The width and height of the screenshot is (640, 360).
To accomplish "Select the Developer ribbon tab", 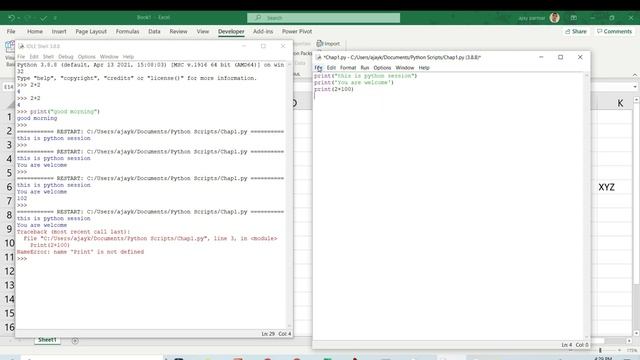I will coord(231,31).
